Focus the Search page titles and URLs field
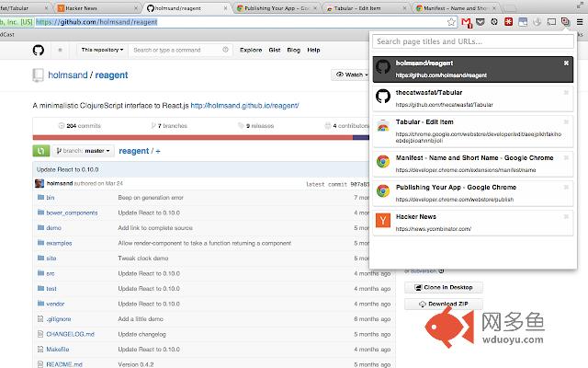The image size is (588, 368). click(x=473, y=41)
